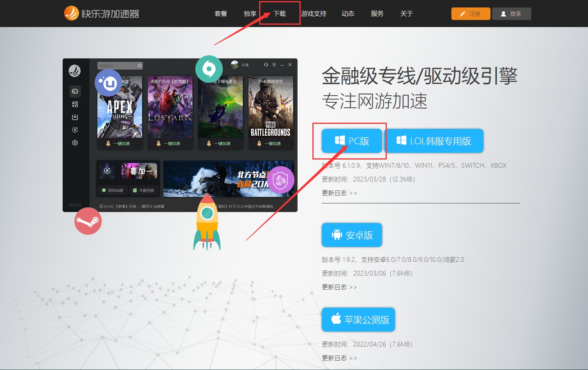Click the speaker announcement icon in preview
The height and width of the screenshot is (370, 588).
[x=101, y=206]
